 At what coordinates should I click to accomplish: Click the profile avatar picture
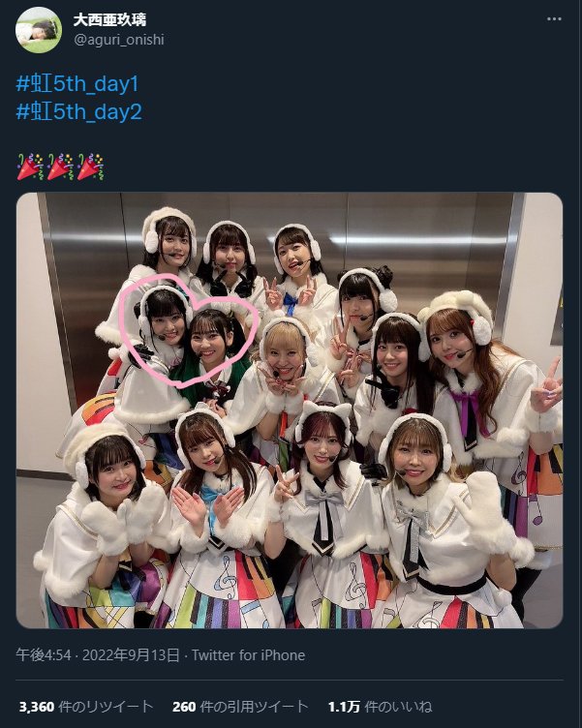[39, 30]
